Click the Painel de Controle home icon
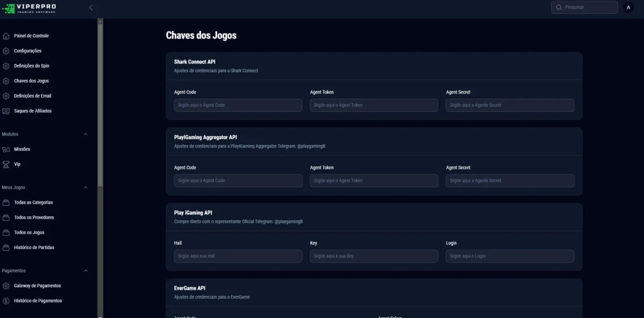 6,36
